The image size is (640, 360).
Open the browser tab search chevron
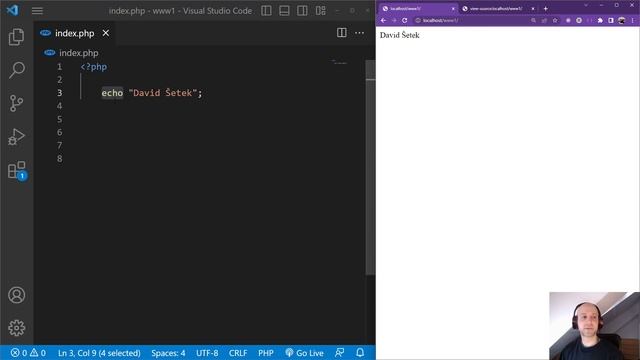[x=586, y=5]
